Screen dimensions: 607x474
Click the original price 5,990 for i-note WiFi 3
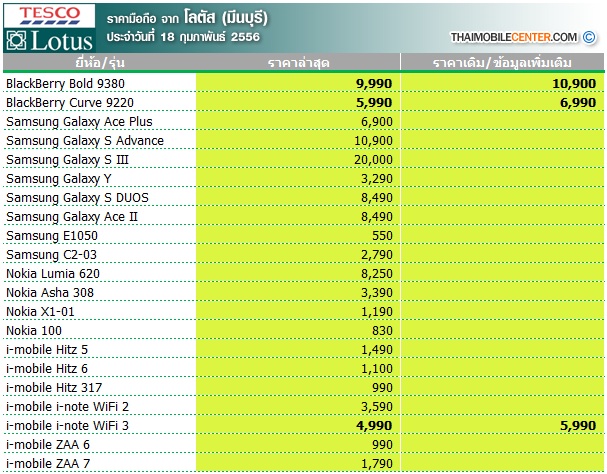tap(578, 425)
